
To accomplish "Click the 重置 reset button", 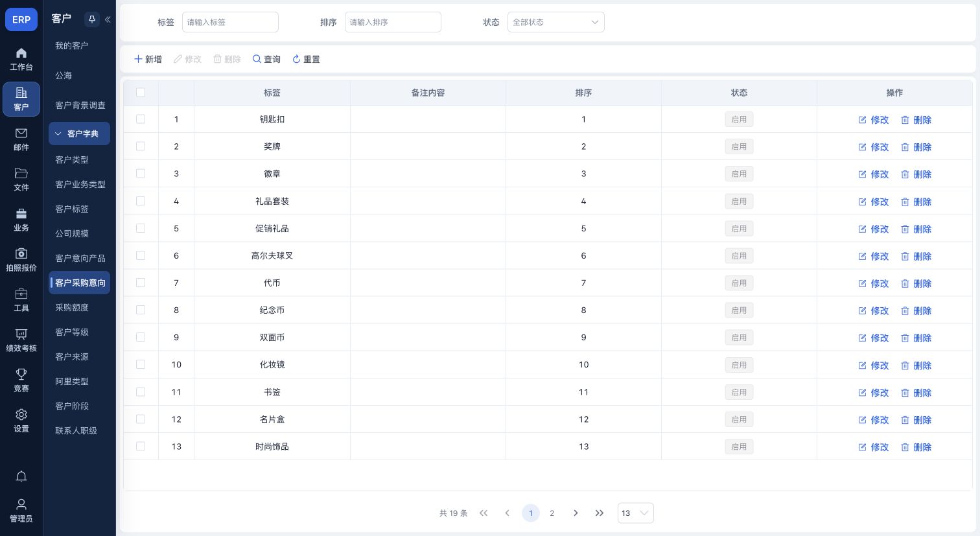I will (306, 59).
